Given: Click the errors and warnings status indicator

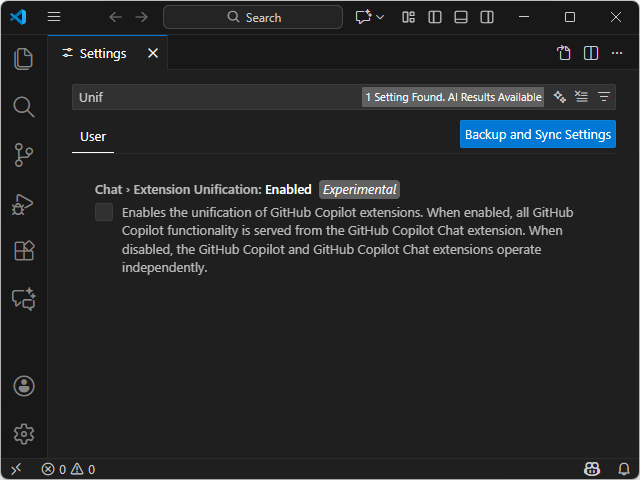Looking at the screenshot, I should (68, 469).
